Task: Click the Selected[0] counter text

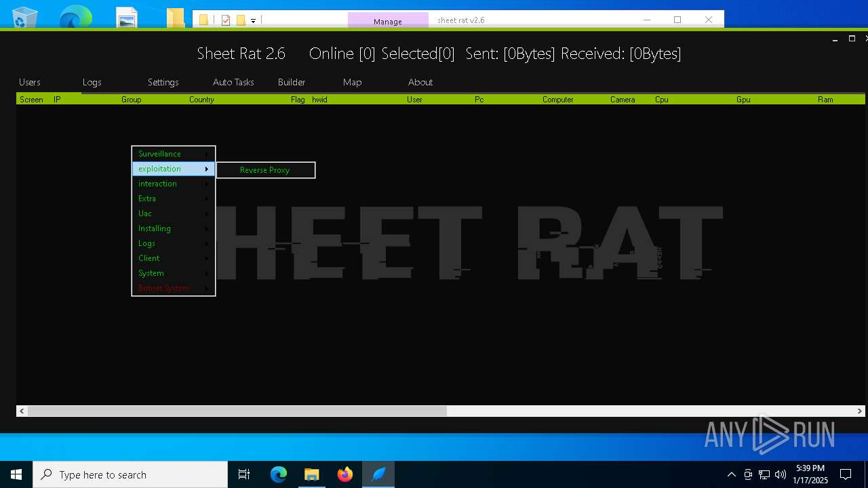Action: [x=418, y=54]
